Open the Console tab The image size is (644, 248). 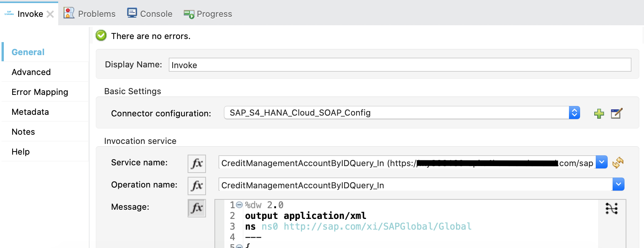tap(150, 13)
